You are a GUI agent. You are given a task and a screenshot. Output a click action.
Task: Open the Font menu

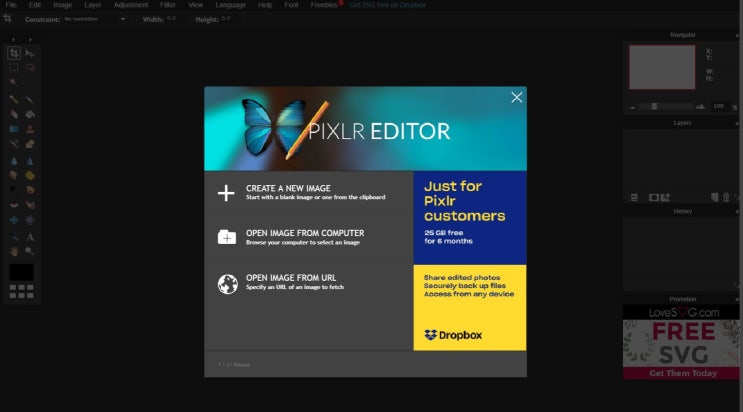pyautogui.click(x=291, y=5)
